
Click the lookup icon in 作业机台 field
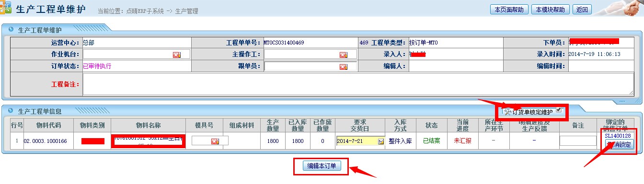pos(176,55)
